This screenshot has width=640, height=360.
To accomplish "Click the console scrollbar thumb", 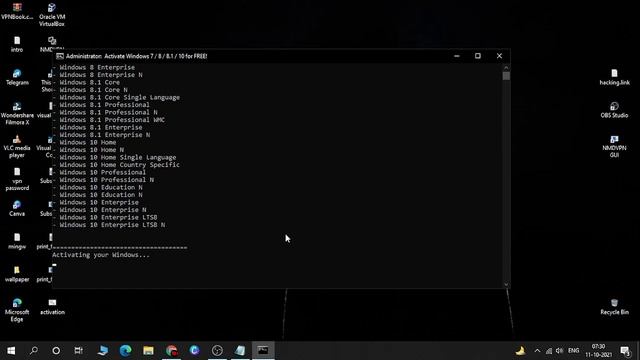I will (x=506, y=76).
